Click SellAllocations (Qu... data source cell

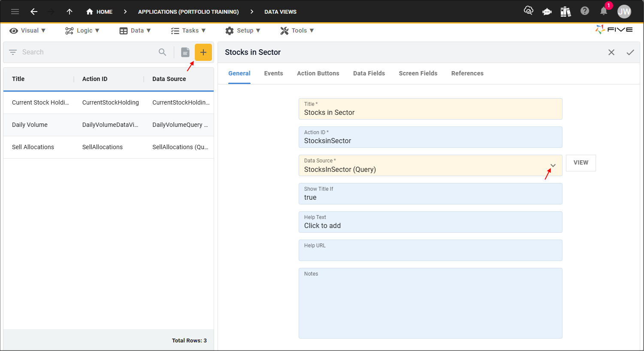(180, 147)
